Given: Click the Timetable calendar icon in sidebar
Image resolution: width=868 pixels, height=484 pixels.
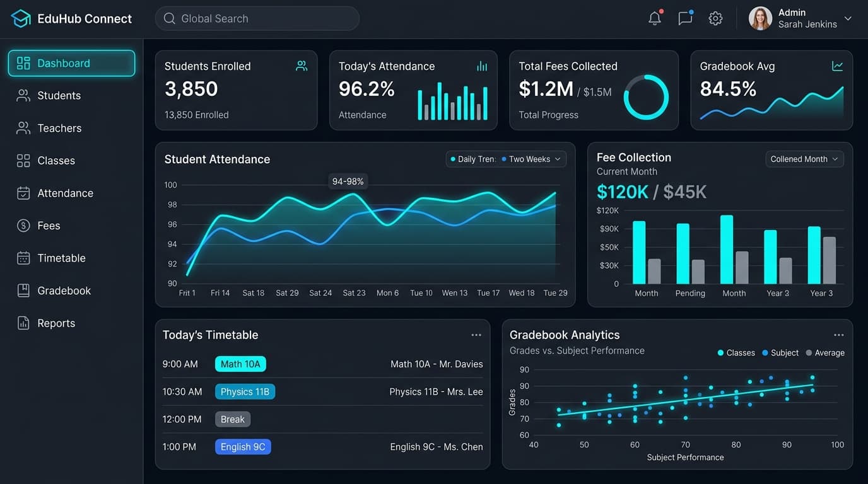Looking at the screenshot, I should pyautogui.click(x=23, y=258).
